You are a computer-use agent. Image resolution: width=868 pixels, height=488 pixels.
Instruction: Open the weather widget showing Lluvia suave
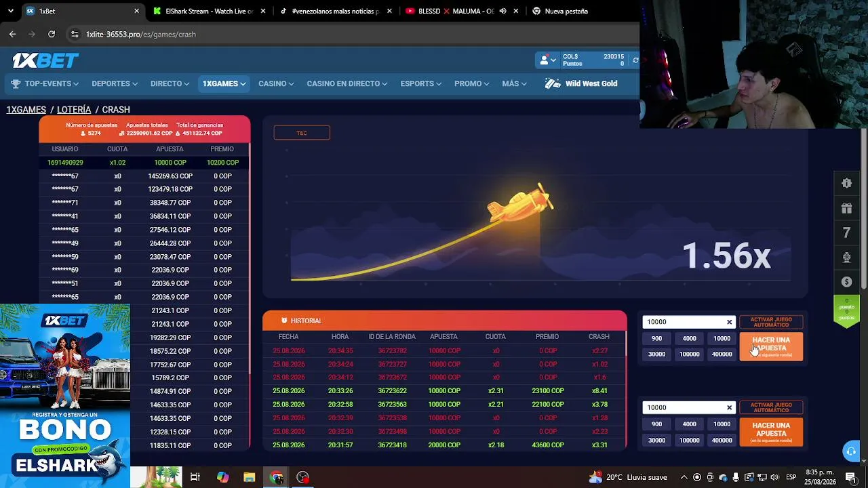(x=628, y=477)
